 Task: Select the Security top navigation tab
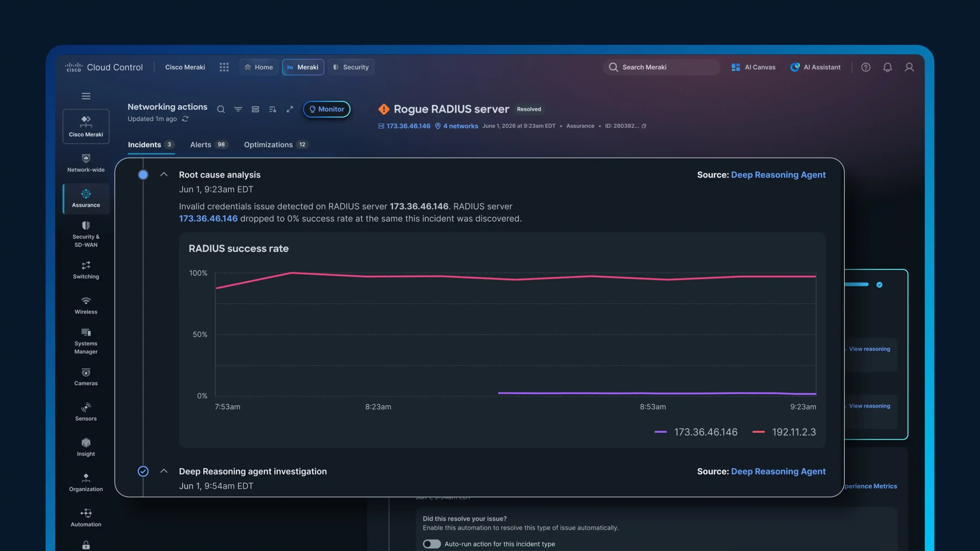pos(351,67)
